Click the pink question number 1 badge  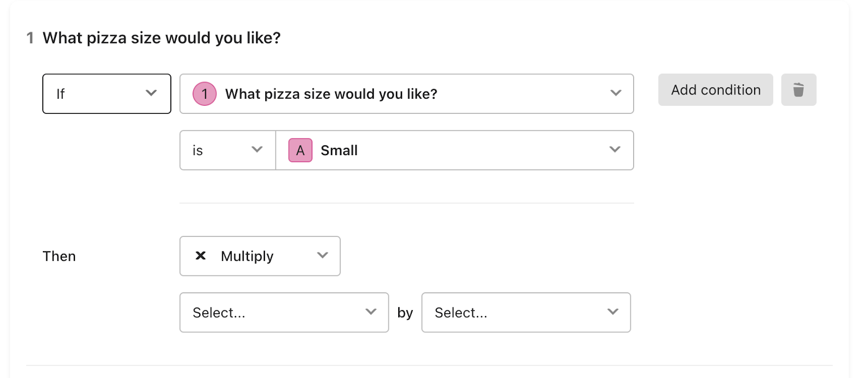tap(205, 94)
